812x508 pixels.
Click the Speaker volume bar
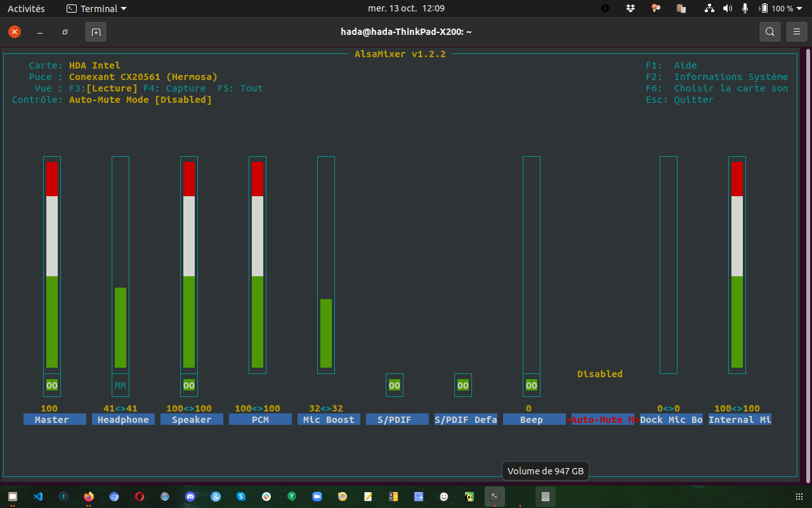pyautogui.click(x=189, y=265)
